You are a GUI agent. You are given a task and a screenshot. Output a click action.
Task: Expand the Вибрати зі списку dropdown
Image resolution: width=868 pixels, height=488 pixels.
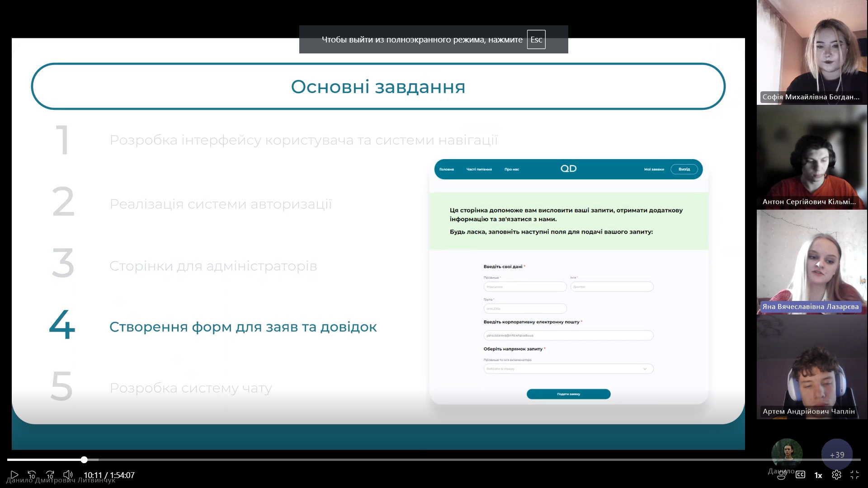[568, 369]
